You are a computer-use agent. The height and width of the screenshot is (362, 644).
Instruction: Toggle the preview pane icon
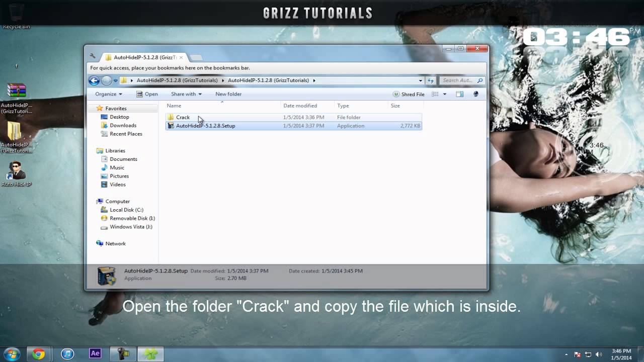click(x=459, y=94)
